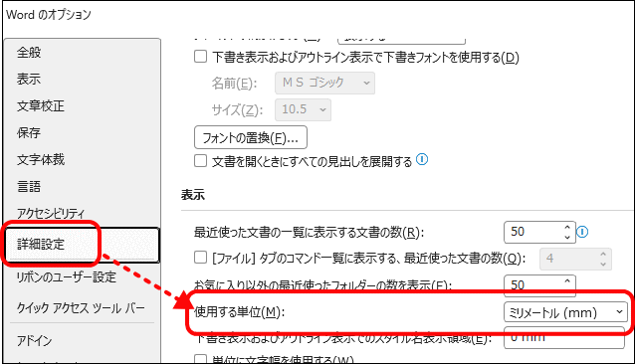Click the recent documents count field
The height and width of the screenshot is (364, 635).
532,232
